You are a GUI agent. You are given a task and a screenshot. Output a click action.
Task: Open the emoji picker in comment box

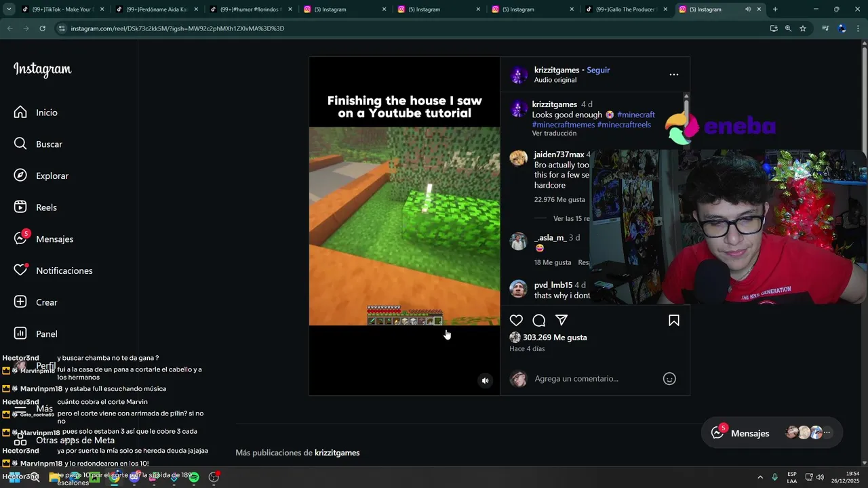coord(669,379)
